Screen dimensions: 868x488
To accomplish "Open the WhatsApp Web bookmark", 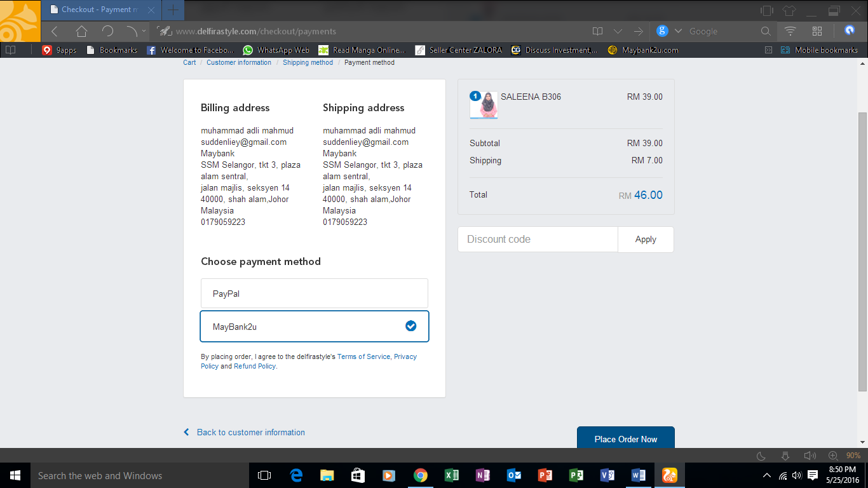I will 276,50.
